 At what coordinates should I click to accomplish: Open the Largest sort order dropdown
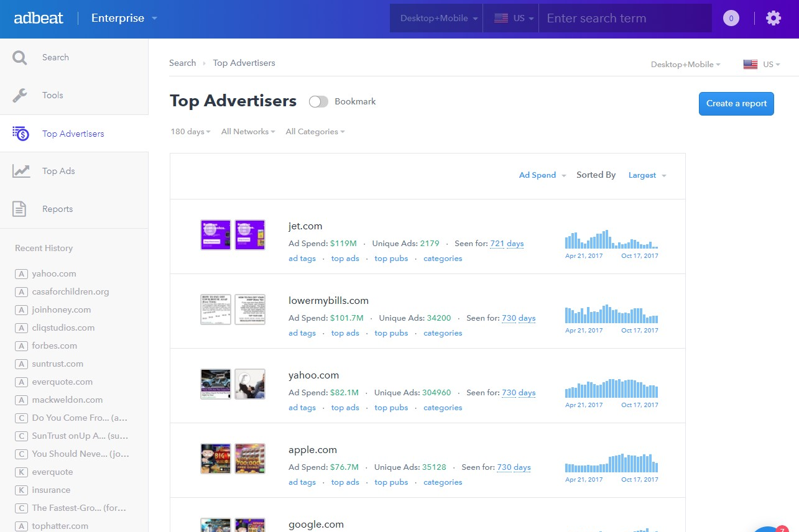click(x=647, y=175)
